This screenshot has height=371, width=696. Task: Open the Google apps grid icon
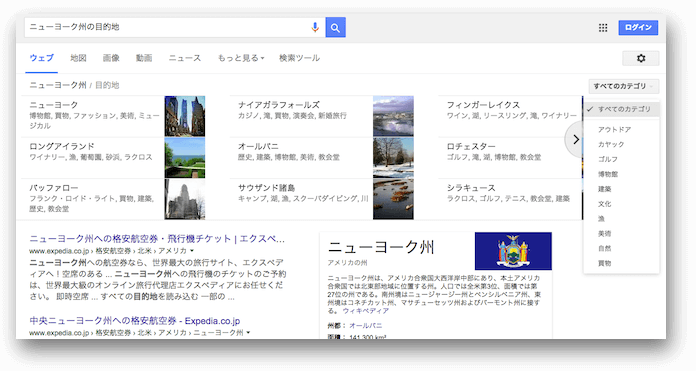pyautogui.click(x=603, y=28)
